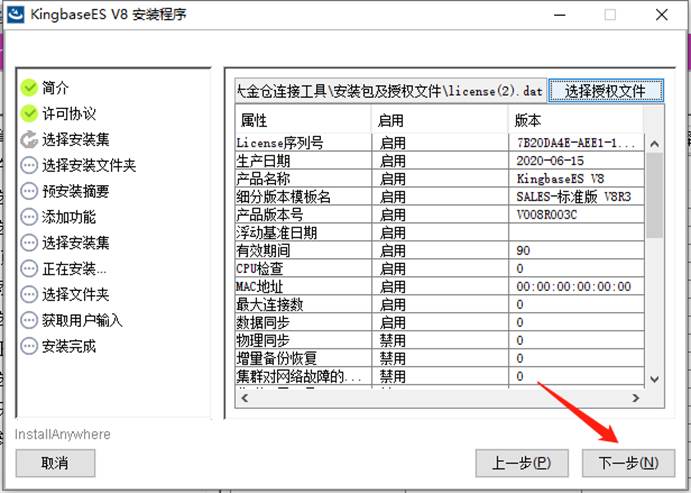Click the 版本 column header

pyautogui.click(x=576, y=120)
